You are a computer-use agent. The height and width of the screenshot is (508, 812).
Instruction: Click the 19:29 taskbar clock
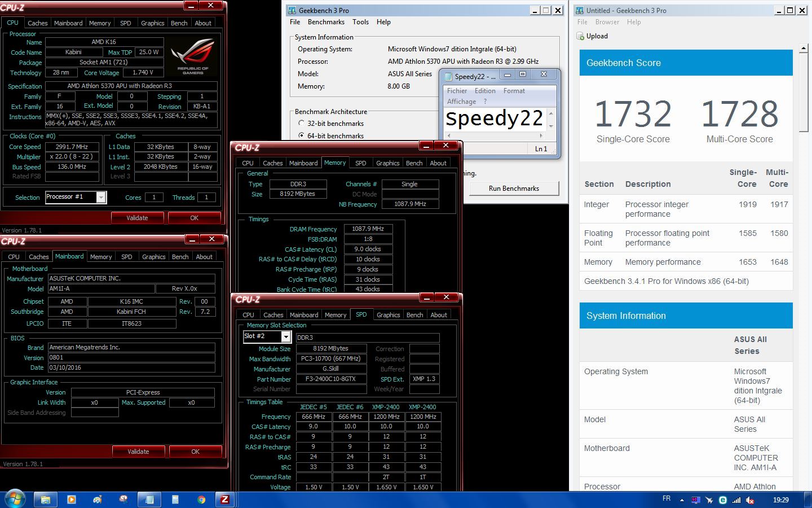781,500
